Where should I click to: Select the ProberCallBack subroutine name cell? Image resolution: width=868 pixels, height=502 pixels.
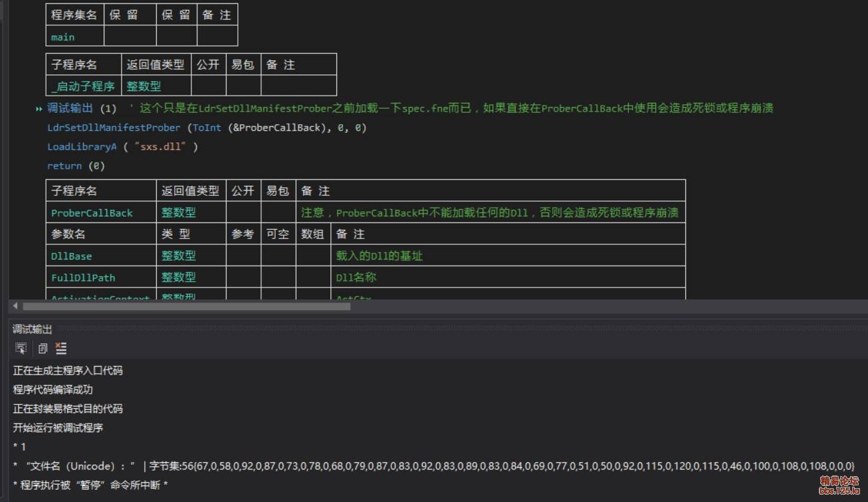pyautogui.click(x=101, y=212)
